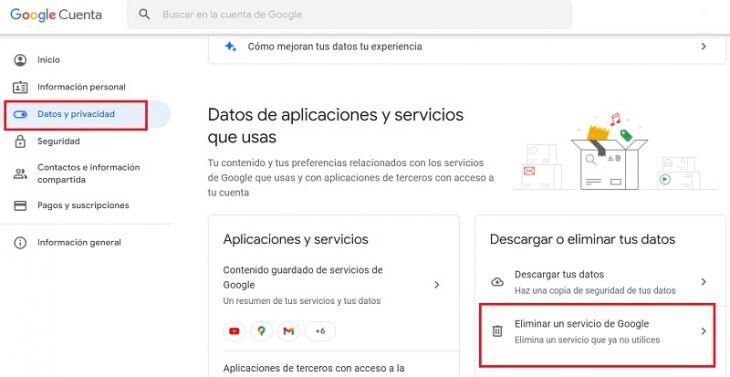Click the Información personal ID card icon
Image resolution: width=730 pixels, height=377 pixels.
pyautogui.click(x=20, y=87)
